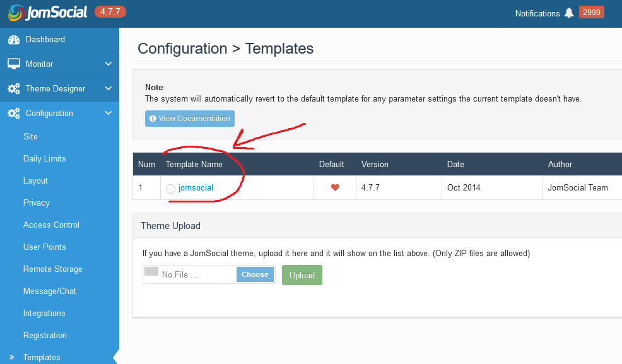Expand the Monitor menu chevron
This screenshot has height=364, width=622.
point(109,64)
